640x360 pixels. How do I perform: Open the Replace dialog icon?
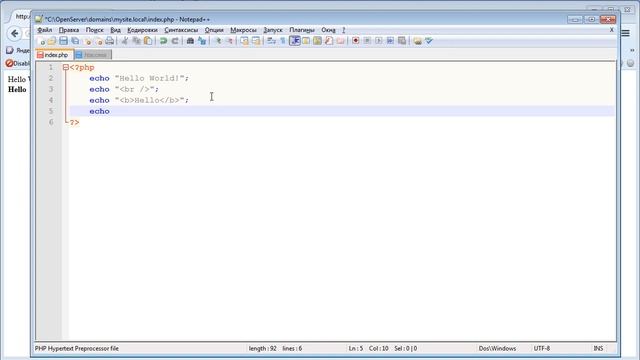pos(202,41)
